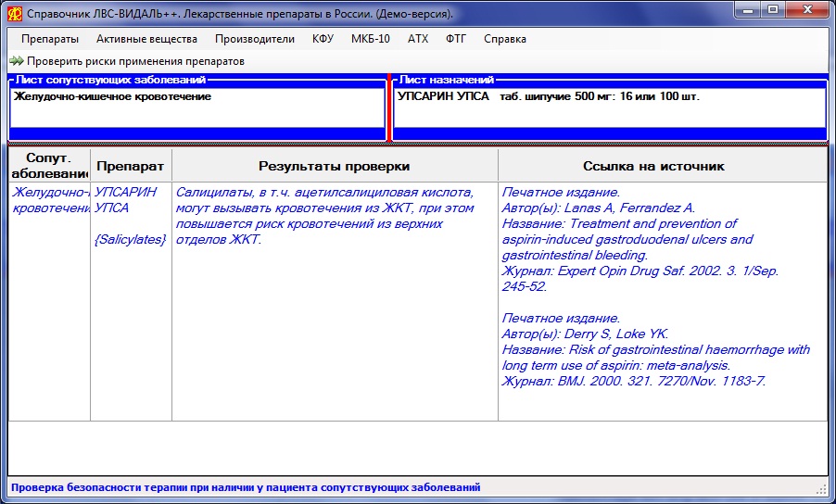Minimize the ЛВС-ВИДАЛЬ++ window
The height and width of the screenshot is (504, 836).
748,9
